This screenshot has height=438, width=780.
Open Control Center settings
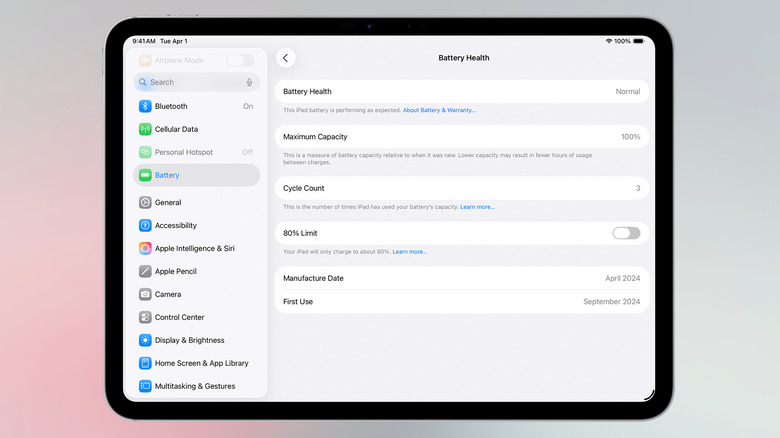(196, 317)
